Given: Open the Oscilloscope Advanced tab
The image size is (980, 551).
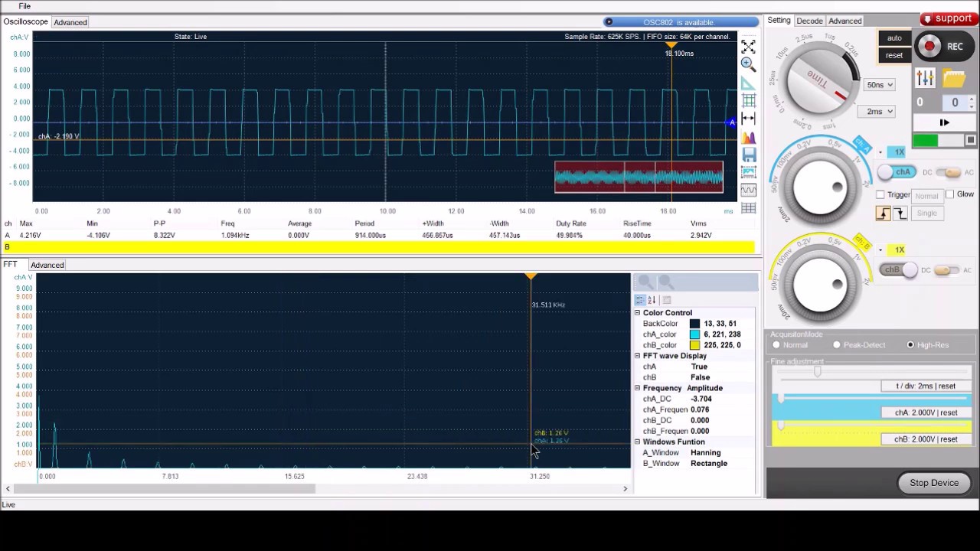Looking at the screenshot, I should point(70,22).
